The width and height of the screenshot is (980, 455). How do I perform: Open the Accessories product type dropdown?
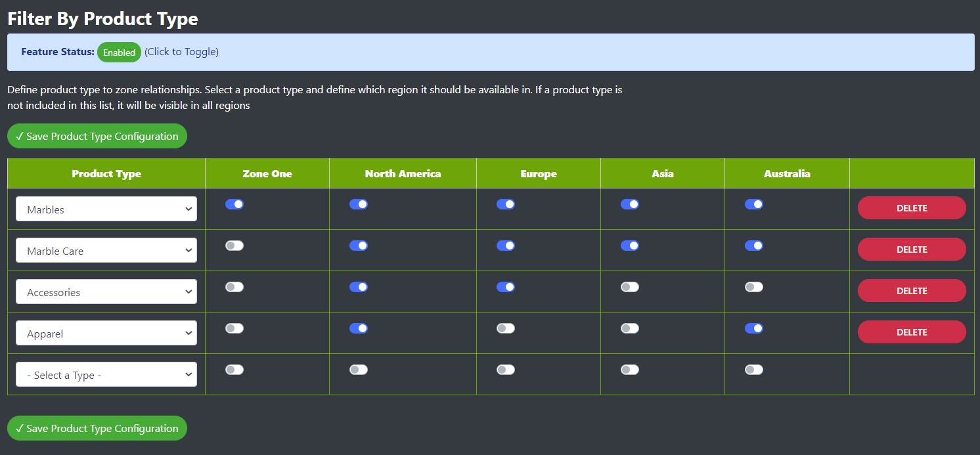(x=106, y=292)
